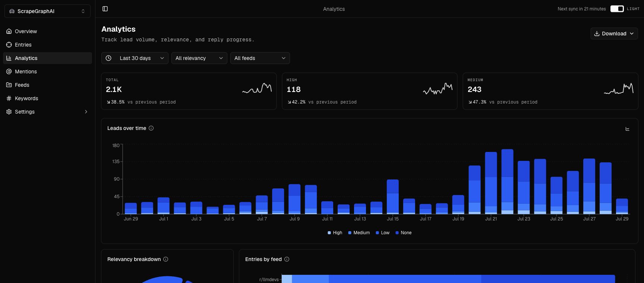Click the Medium card sparkline chart

(x=618, y=89)
